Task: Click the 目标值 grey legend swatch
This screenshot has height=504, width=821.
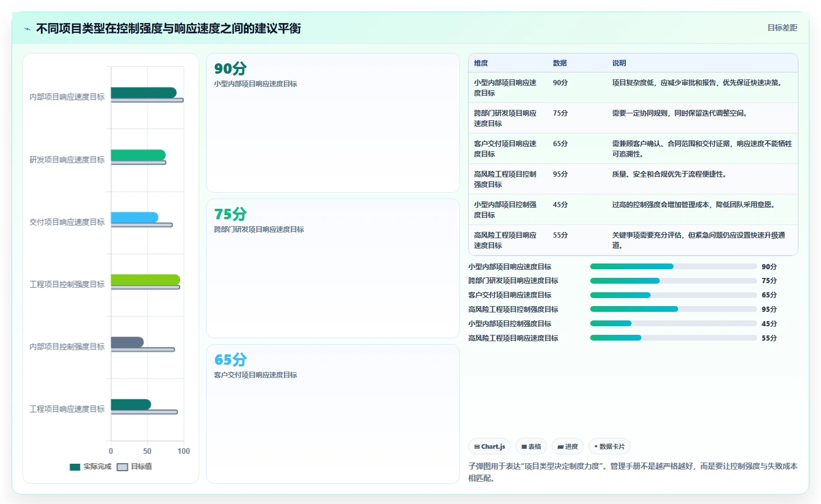Action: tap(122, 467)
